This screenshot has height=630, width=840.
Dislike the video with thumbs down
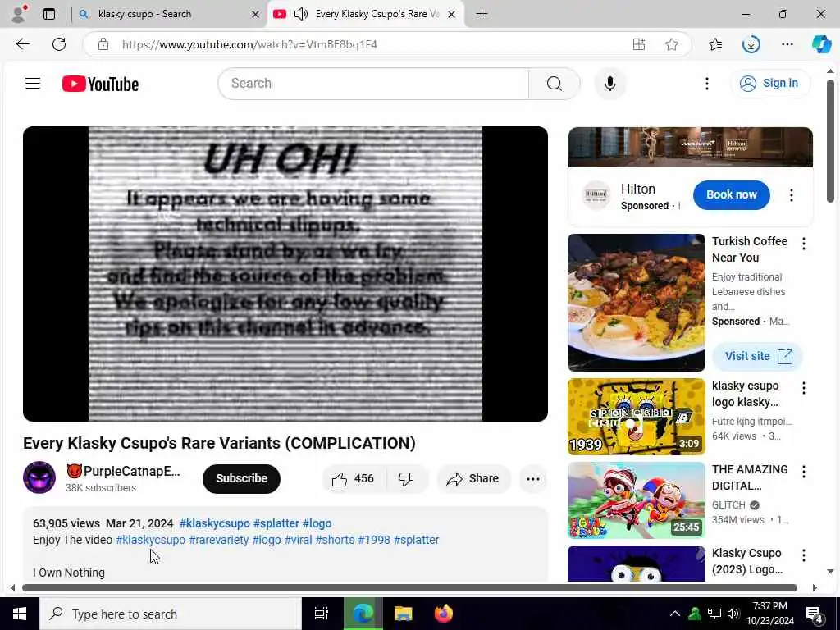tap(407, 479)
